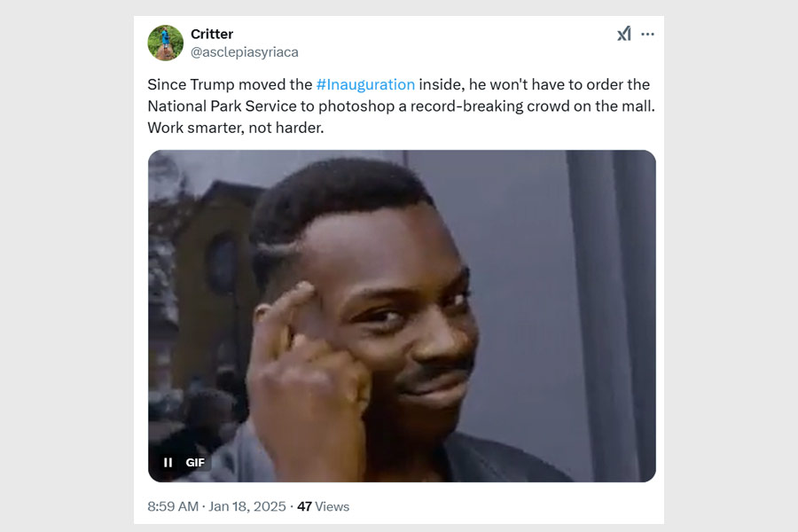Open Critter's profile avatar picture

pos(165,43)
